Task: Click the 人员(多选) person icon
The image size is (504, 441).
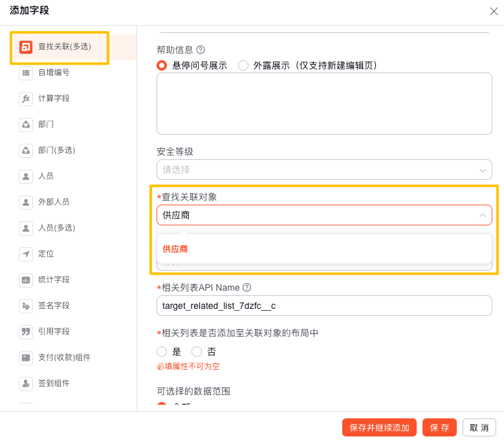Action: click(26, 228)
